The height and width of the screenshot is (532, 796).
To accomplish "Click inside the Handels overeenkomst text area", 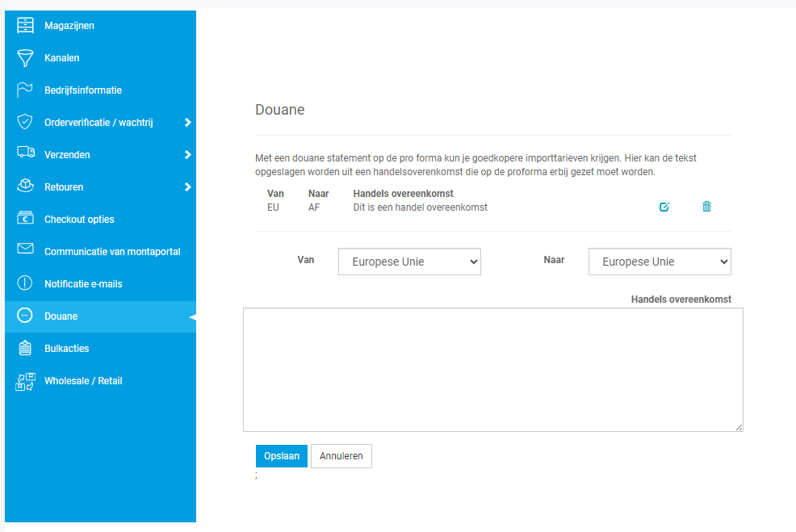I will [x=493, y=370].
